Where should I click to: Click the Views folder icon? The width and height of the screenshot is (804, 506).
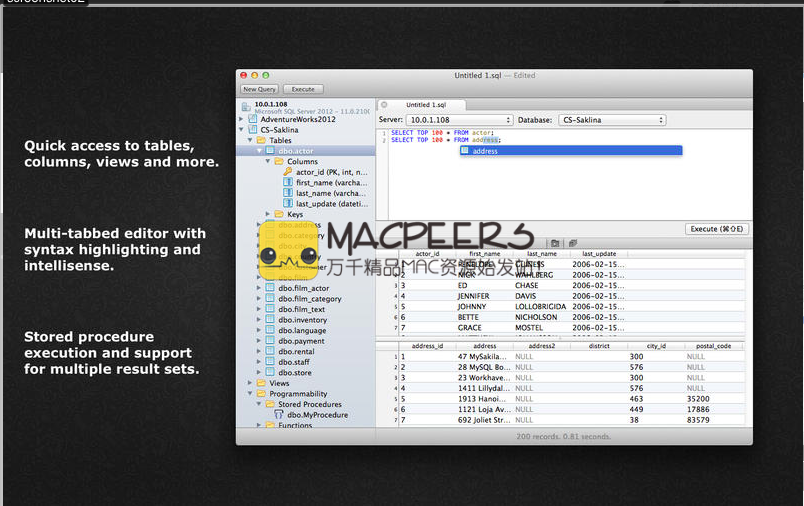tap(262, 383)
